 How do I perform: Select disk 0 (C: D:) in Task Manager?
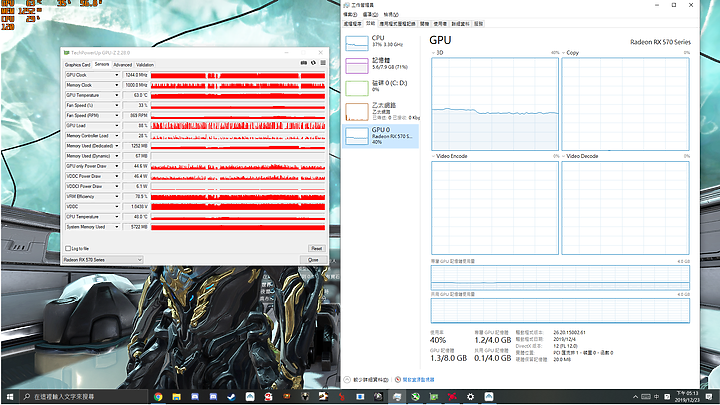pyautogui.click(x=381, y=88)
